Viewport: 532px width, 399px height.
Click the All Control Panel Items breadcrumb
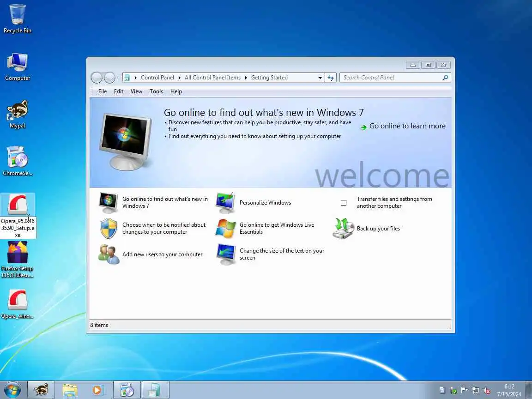coord(212,78)
